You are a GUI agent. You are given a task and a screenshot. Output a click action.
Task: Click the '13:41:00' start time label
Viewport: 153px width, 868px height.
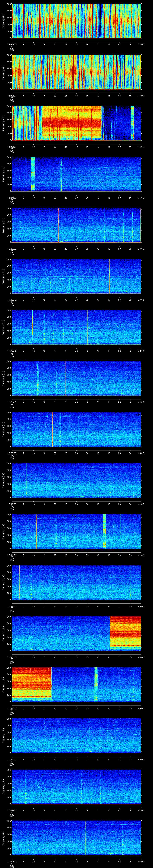click(x=12, y=555)
